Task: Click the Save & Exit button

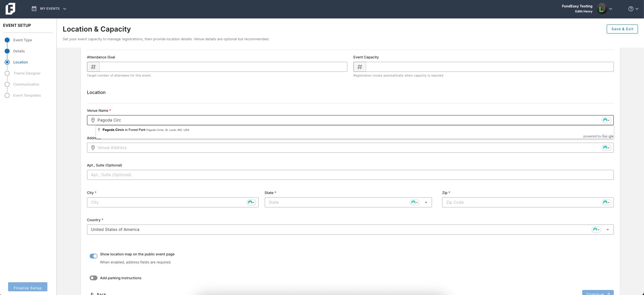Action: point(622,29)
